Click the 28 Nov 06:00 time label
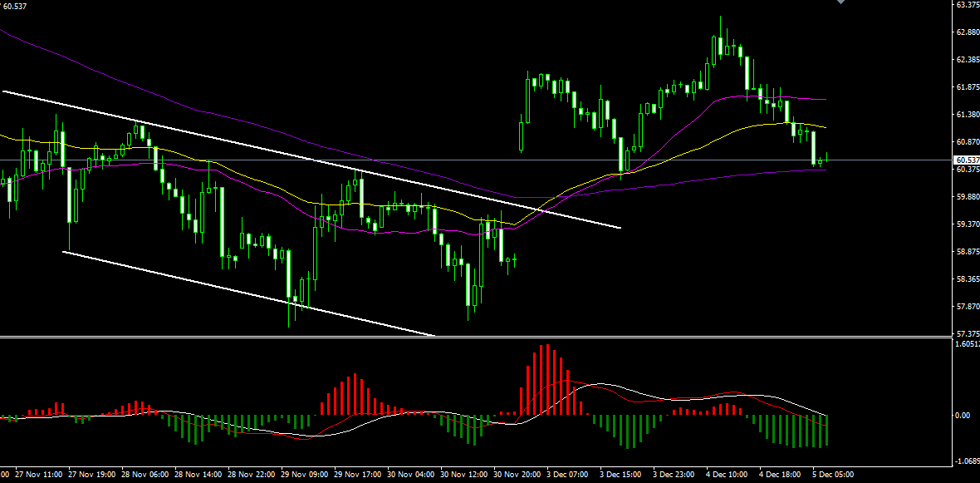Image resolution: width=980 pixels, height=483 pixels. tap(145, 475)
